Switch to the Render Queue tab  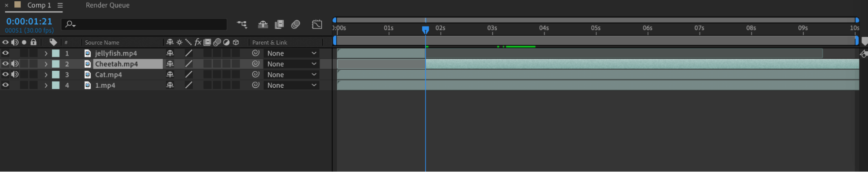[x=108, y=5]
